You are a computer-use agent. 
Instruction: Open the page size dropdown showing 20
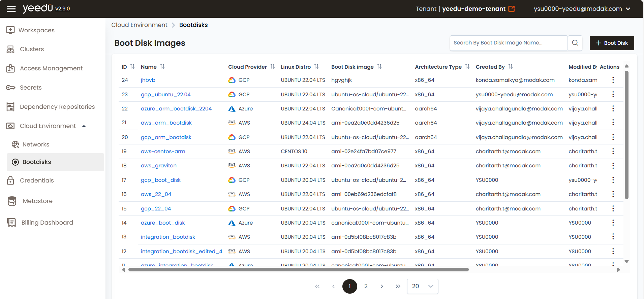coord(423,286)
